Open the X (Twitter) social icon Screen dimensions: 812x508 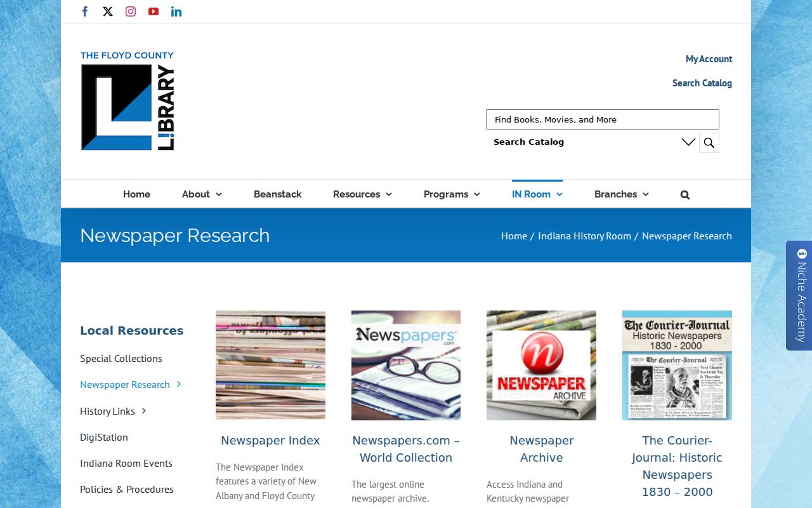(x=108, y=11)
